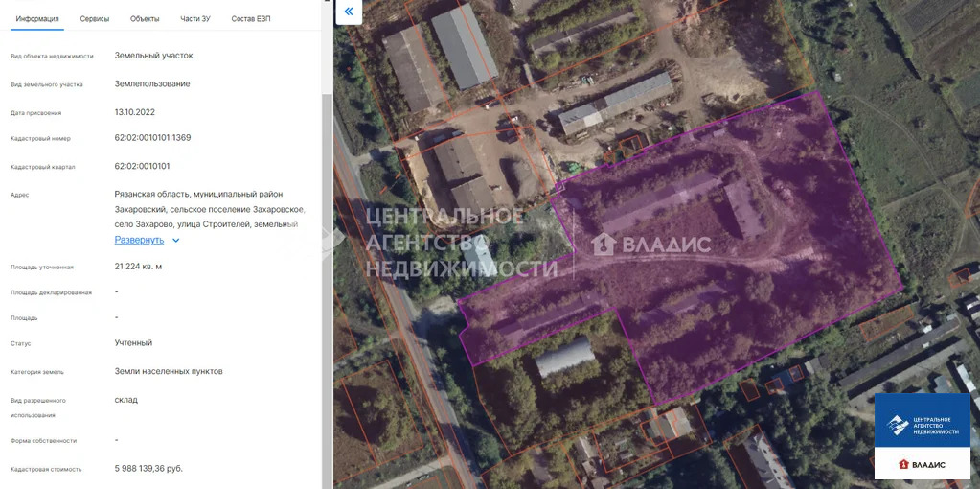
Task: Click the label Дата присвоения
Action: coord(36,113)
